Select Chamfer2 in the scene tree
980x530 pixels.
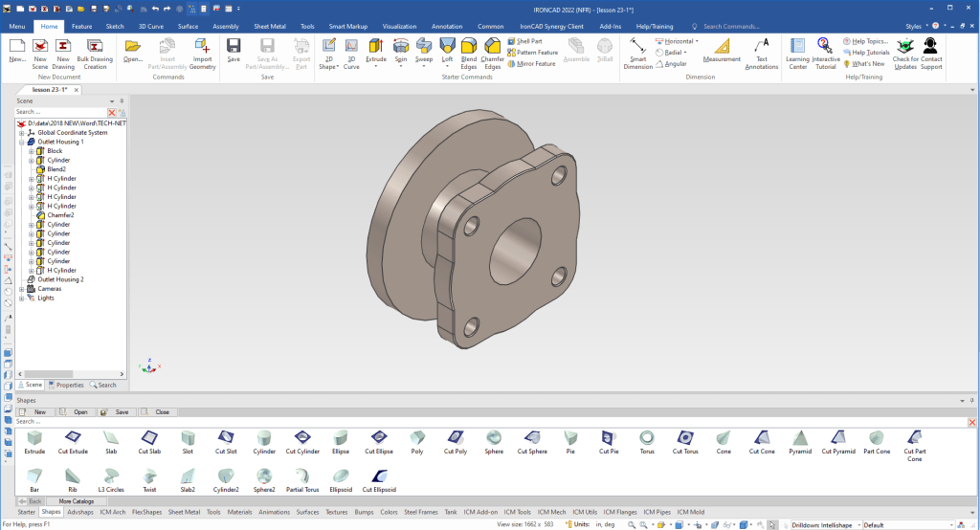coord(60,215)
